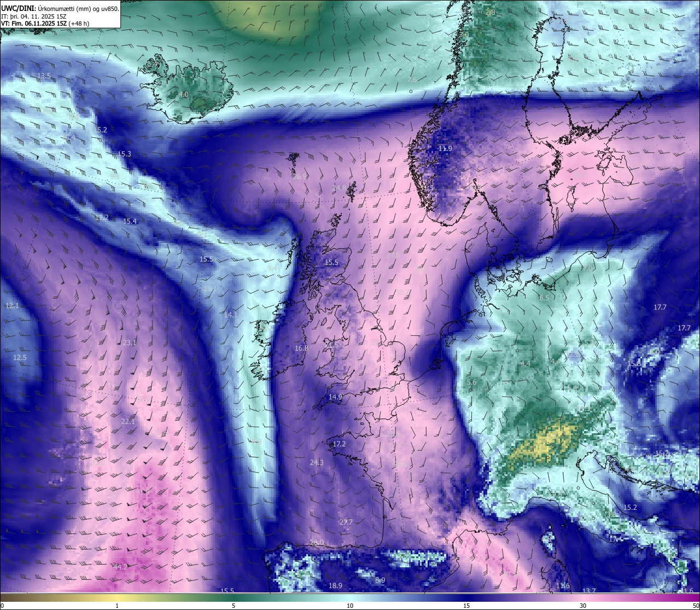Click the 24.3 value on the map
This screenshot has height=610, width=700.
(x=317, y=462)
